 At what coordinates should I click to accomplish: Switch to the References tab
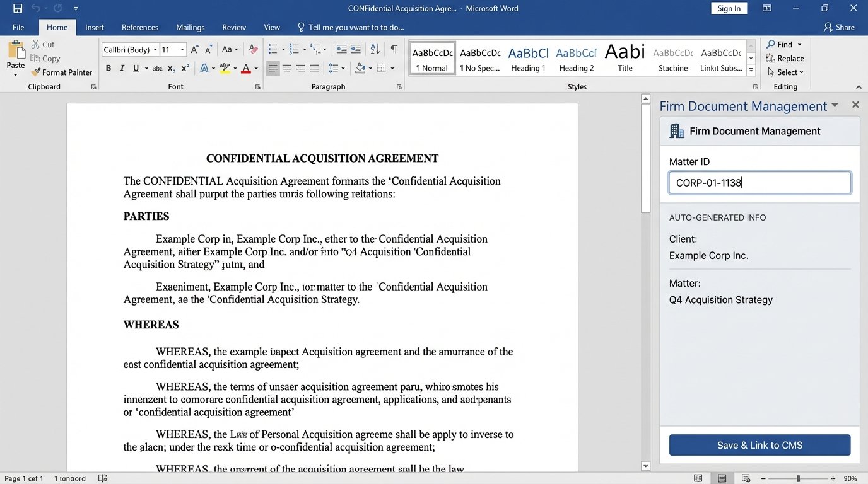(x=139, y=27)
